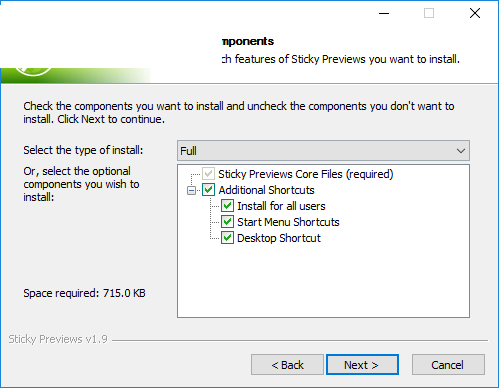Click the Next button to continue
The width and height of the screenshot is (499, 388).
pos(362,365)
